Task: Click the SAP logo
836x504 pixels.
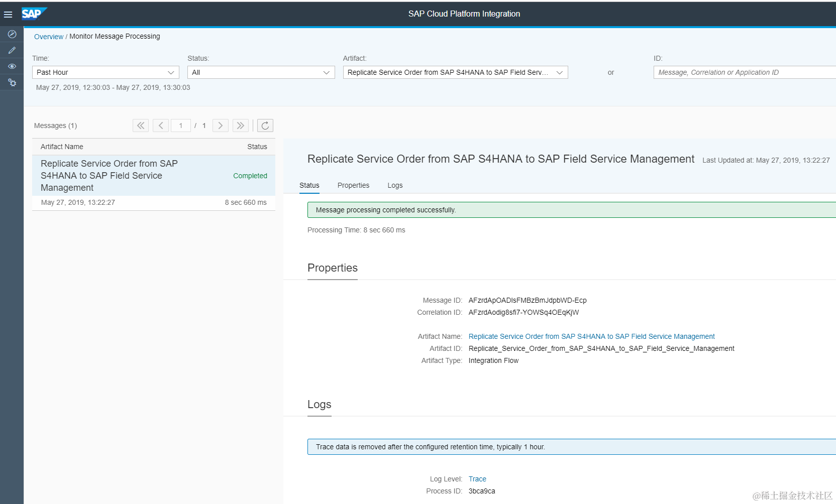Action: point(34,14)
